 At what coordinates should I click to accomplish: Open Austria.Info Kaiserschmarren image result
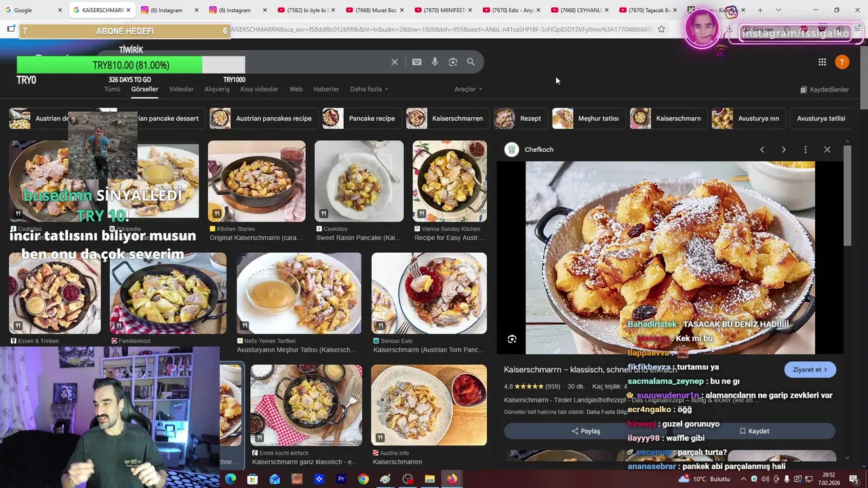[429, 405]
